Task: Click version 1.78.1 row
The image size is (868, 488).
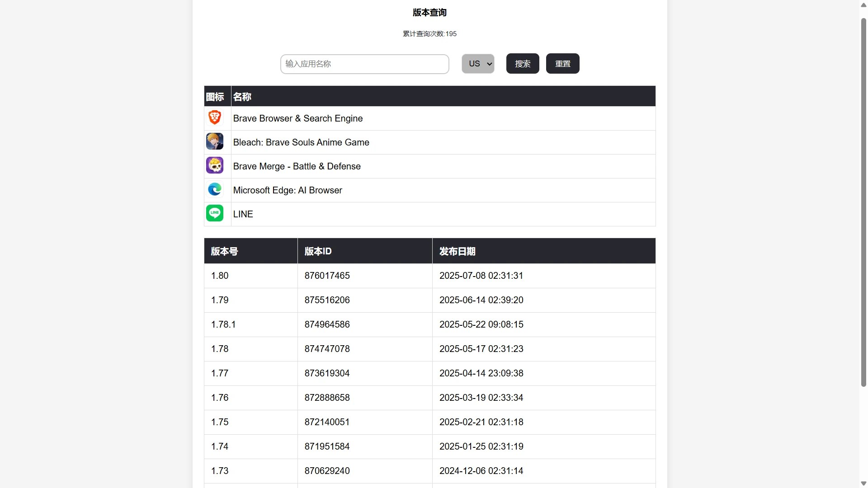Action: (x=223, y=324)
